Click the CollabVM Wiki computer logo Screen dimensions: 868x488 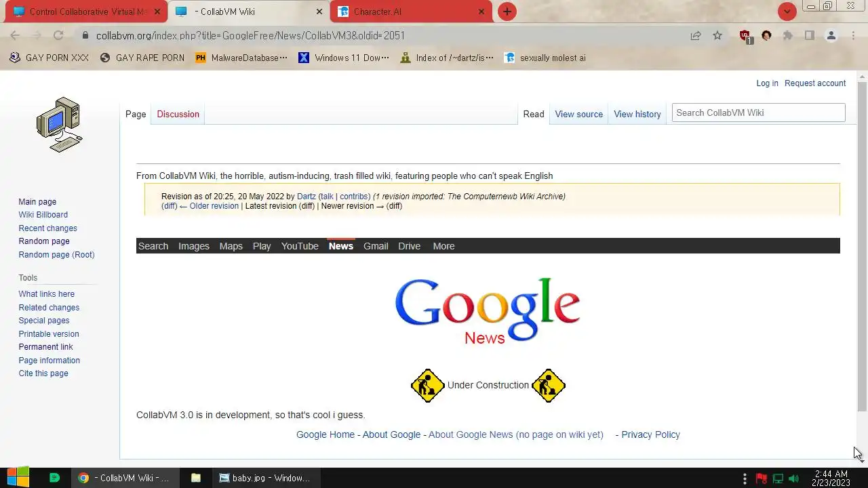click(x=60, y=125)
